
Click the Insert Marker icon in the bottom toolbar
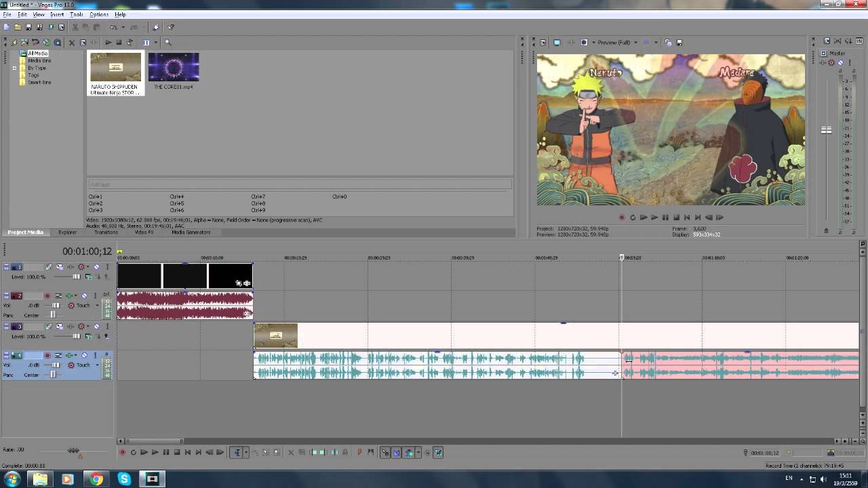[359, 452]
